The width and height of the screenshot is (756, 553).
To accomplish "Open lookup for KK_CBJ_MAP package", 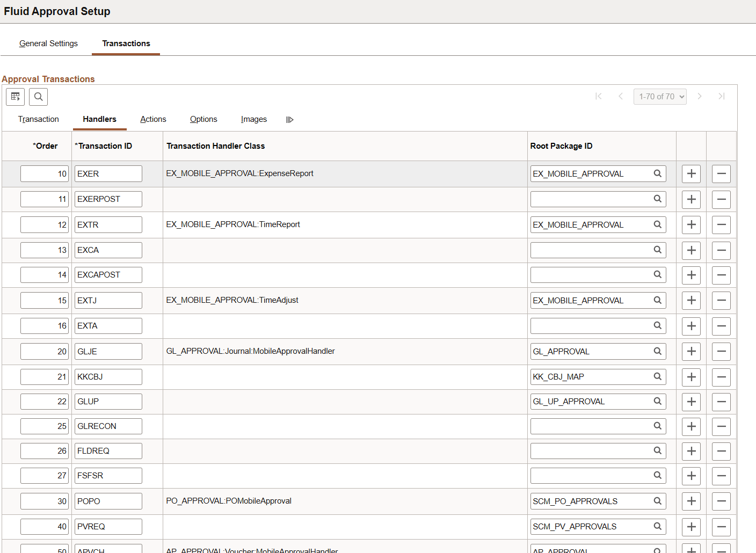I will [x=658, y=376].
